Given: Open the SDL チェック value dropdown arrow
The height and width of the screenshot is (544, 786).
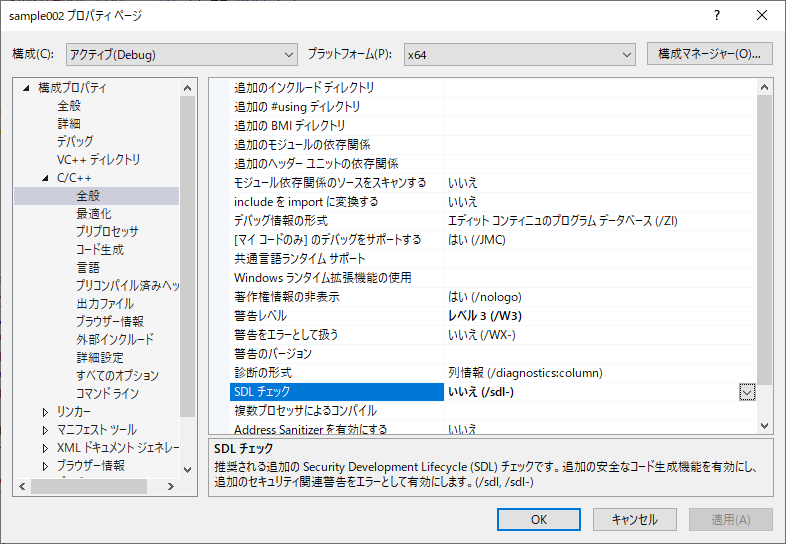Looking at the screenshot, I should 747,392.
